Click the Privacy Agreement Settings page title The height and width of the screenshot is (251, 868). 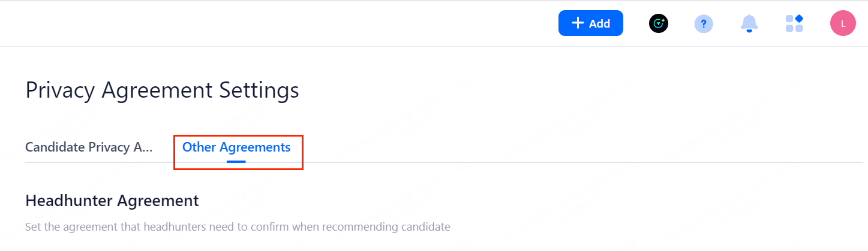point(162,91)
